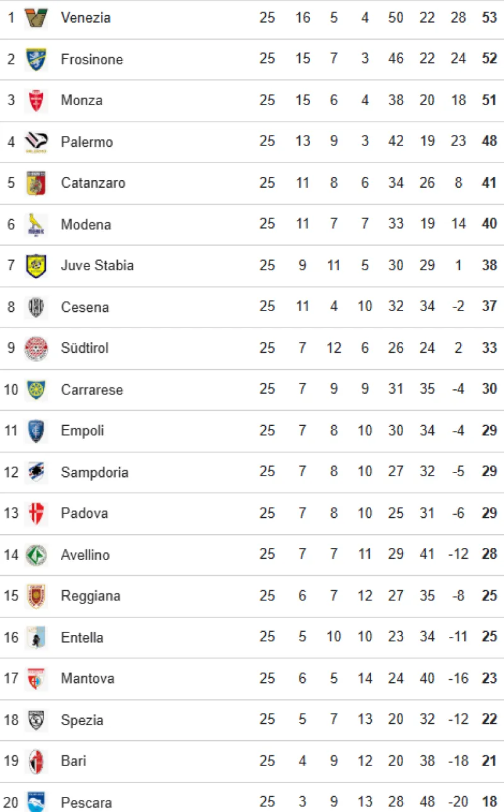Click the Cesena team logo
This screenshot has height=812, width=504.
pos(36,307)
